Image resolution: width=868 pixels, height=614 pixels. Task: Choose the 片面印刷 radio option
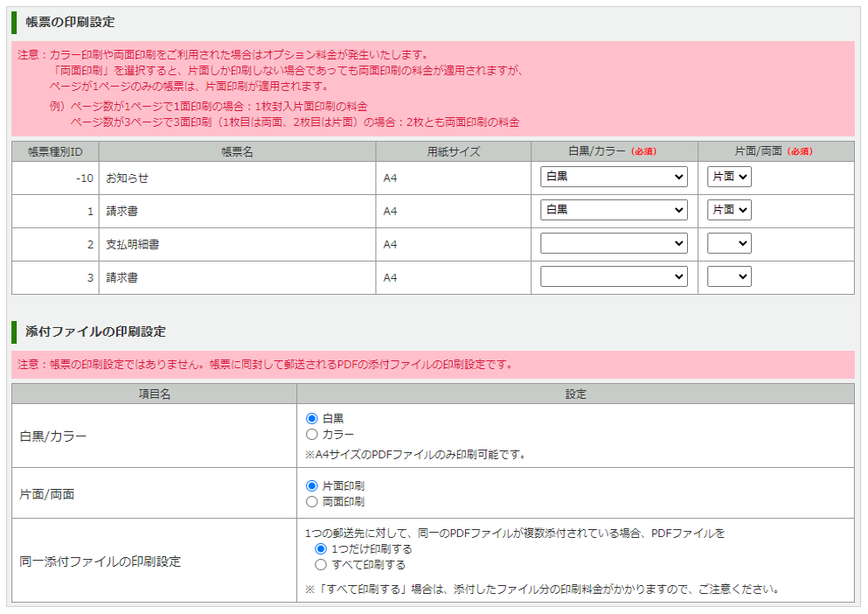tap(311, 486)
